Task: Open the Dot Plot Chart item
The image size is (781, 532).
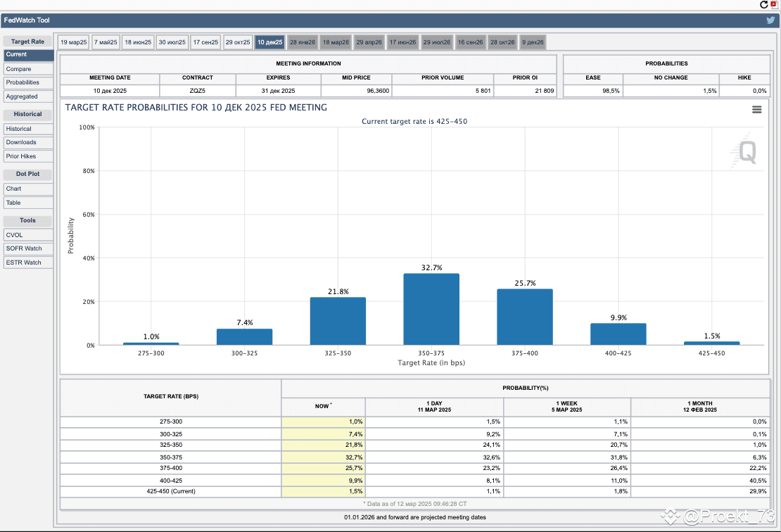Action: (x=28, y=189)
